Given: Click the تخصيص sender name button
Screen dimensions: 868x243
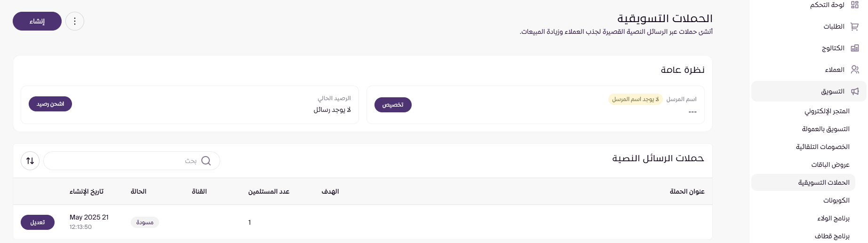Looking at the screenshot, I should 393,105.
